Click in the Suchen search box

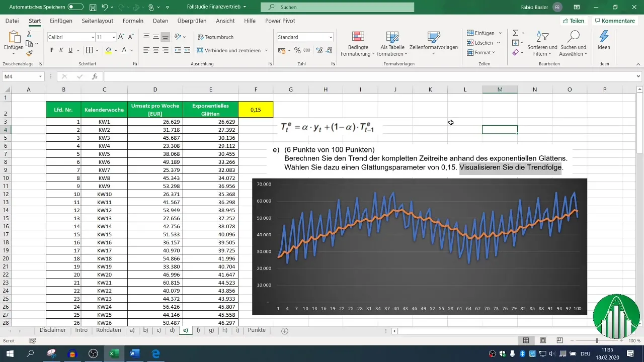tap(337, 8)
